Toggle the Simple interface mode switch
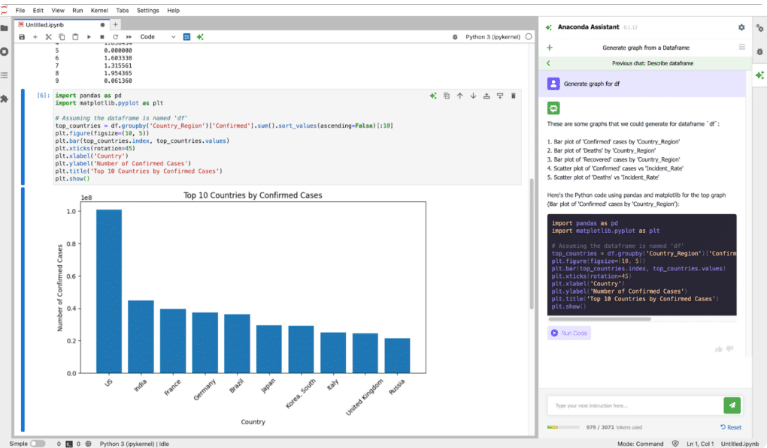 tap(38, 444)
